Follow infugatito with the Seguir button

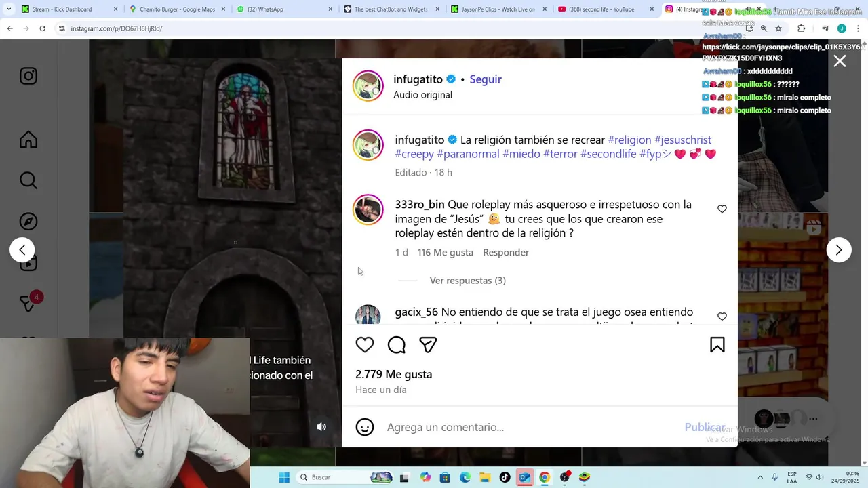pyautogui.click(x=486, y=79)
